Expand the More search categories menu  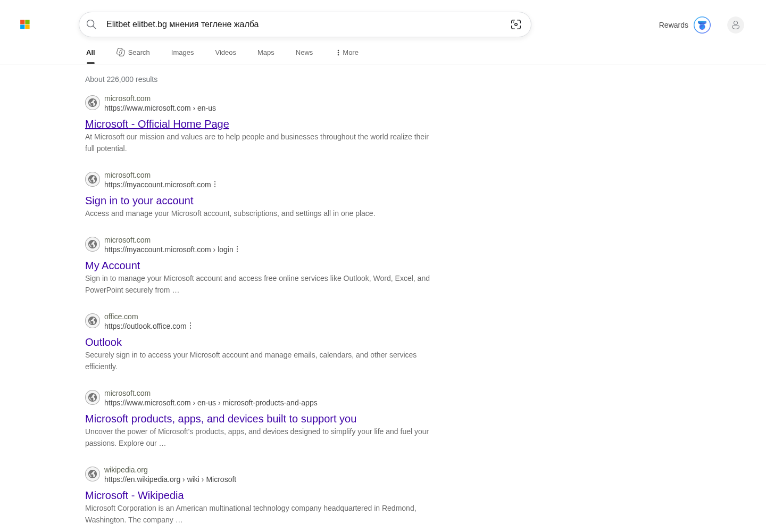tap(347, 53)
